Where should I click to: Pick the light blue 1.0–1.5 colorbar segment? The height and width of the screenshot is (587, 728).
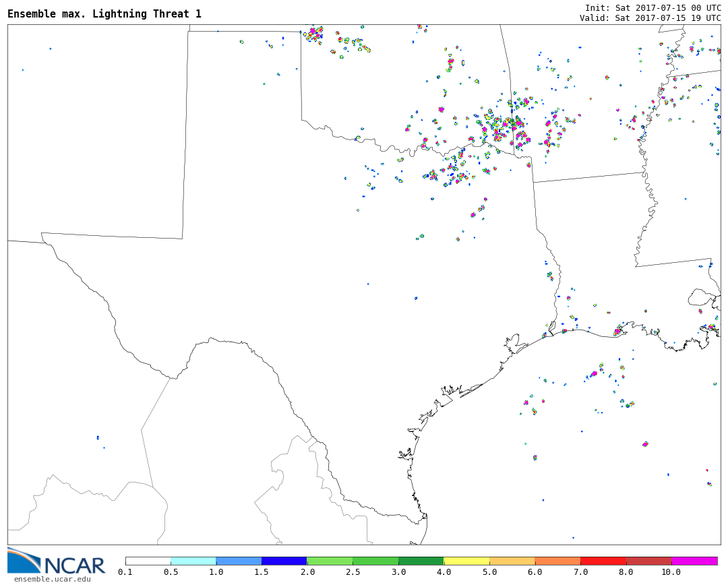[x=239, y=561]
